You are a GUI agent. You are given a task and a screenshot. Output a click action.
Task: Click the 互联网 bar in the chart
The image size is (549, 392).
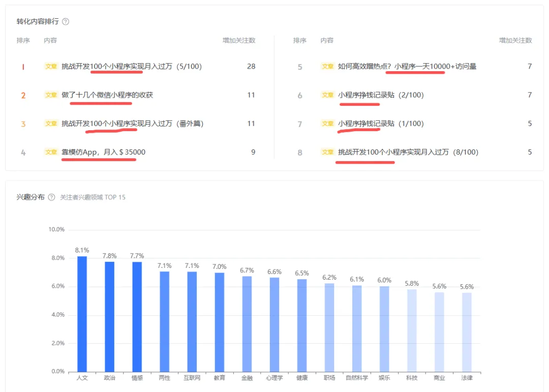click(x=192, y=321)
